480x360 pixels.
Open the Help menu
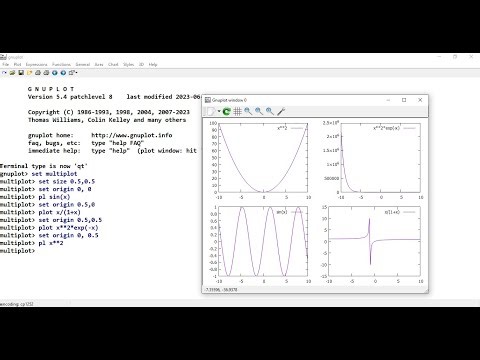[153, 64]
